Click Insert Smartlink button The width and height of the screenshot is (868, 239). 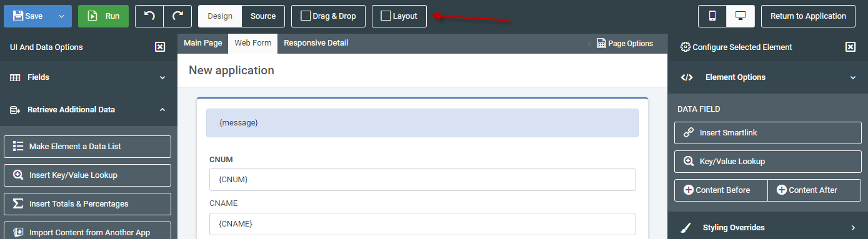(x=768, y=133)
